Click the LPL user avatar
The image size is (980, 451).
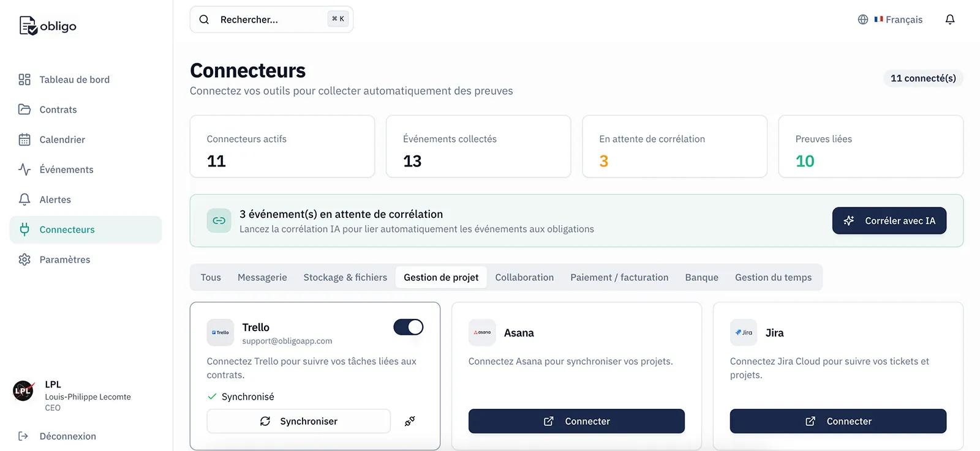point(23,390)
